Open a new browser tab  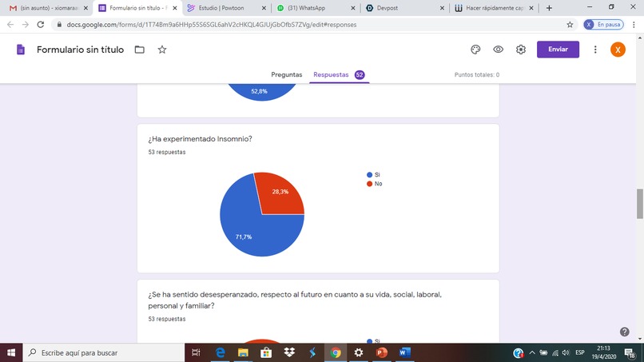[549, 8]
